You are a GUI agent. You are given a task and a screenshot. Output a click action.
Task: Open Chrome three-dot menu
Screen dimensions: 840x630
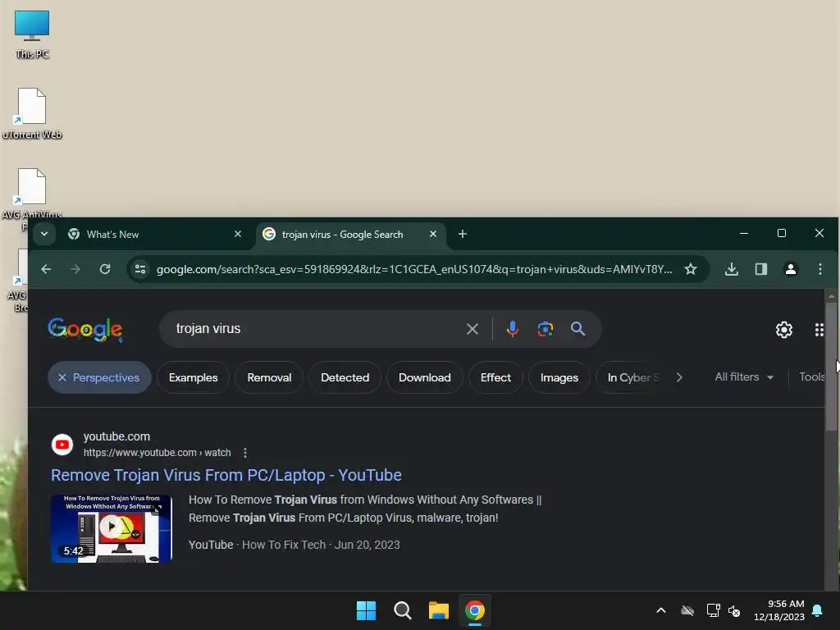point(819,269)
